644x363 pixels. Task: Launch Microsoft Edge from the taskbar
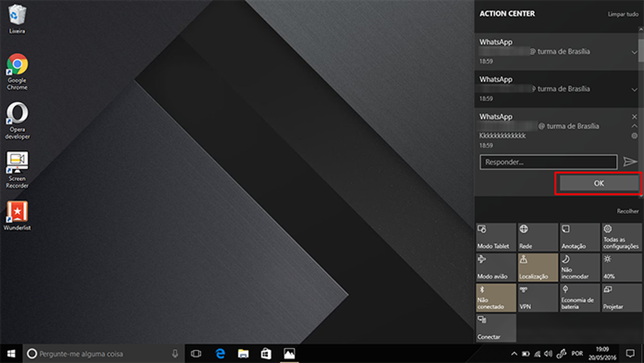point(220,354)
